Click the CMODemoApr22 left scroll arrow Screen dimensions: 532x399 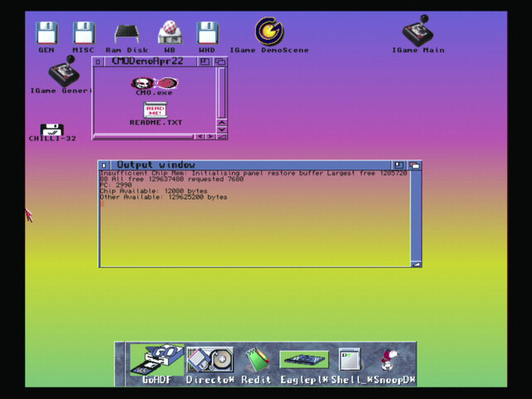[200, 136]
